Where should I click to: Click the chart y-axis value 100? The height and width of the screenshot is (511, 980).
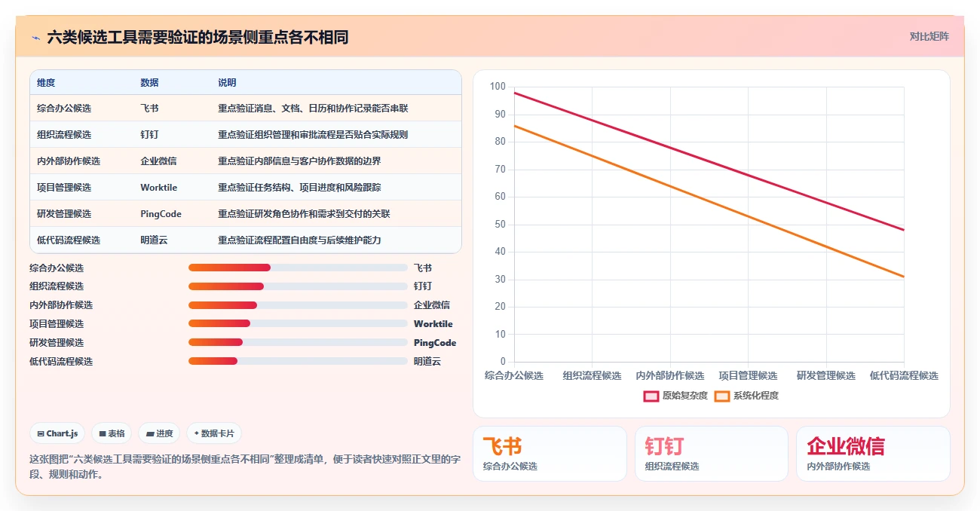click(x=498, y=87)
